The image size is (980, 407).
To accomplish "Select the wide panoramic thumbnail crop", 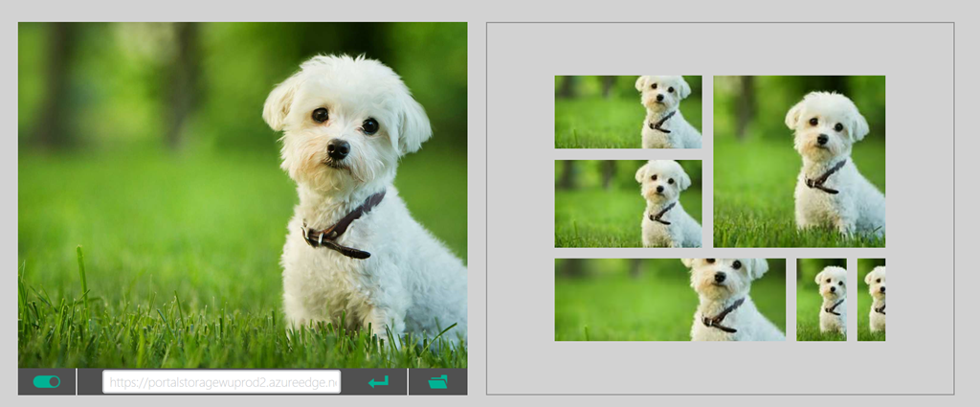I will tap(670, 300).
